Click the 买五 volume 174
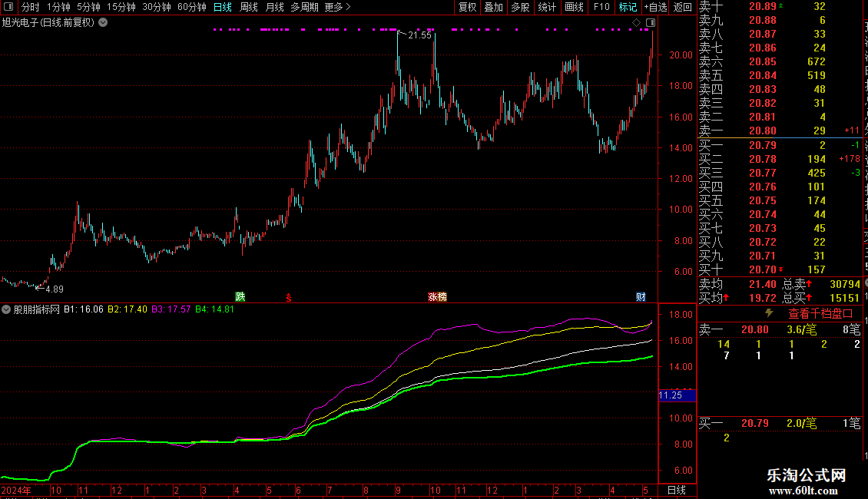This screenshot has height=499, width=868. click(817, 201)
